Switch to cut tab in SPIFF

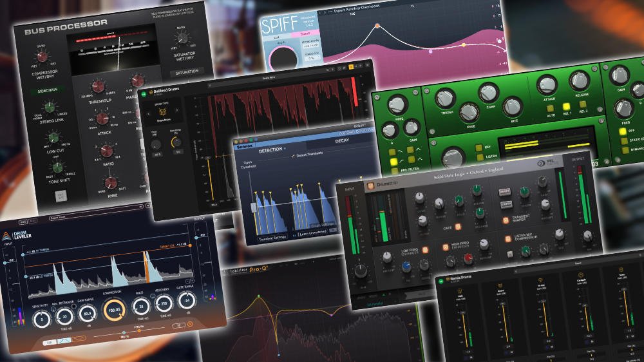coord(277,37)
